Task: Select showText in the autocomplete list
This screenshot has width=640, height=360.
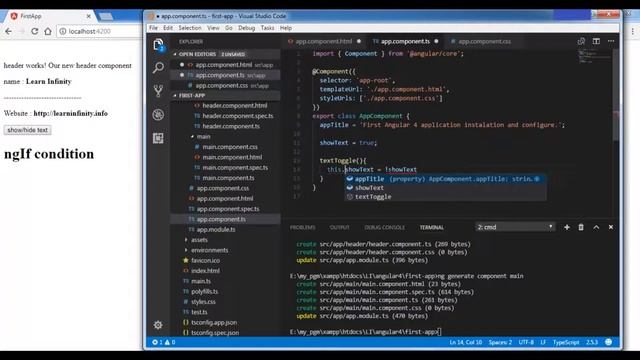Action: (x=445, y=188)
